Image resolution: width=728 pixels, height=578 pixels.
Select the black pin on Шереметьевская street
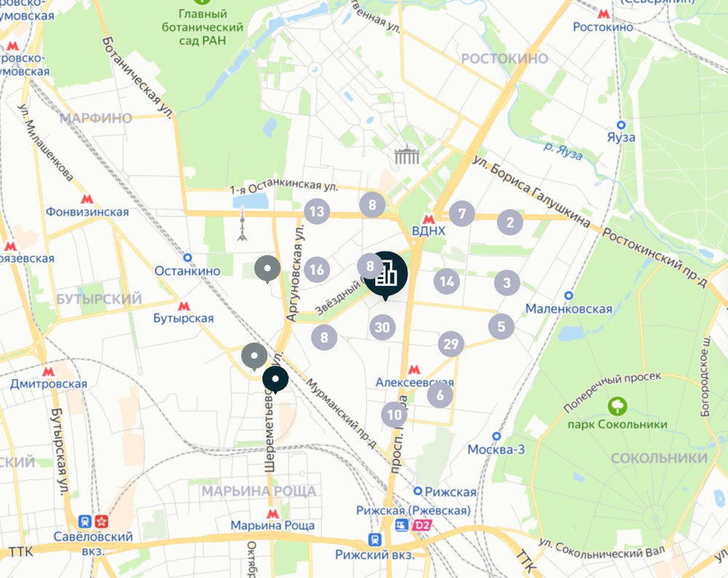click(x=275, y=379)
